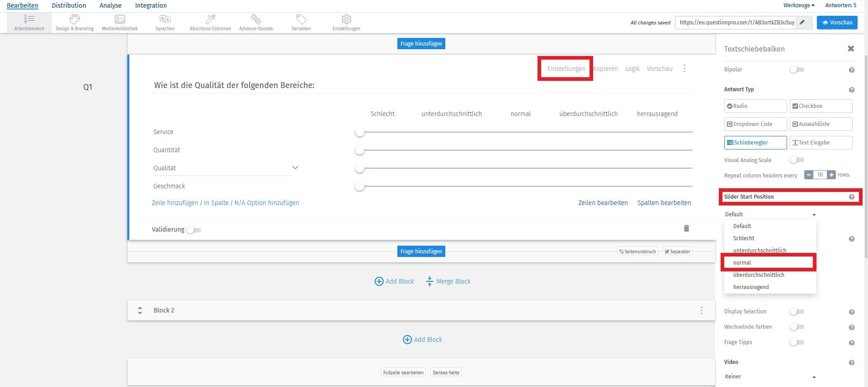
Task: Open the Slider Start Position Default dropdown
Action: coord(770,214)
